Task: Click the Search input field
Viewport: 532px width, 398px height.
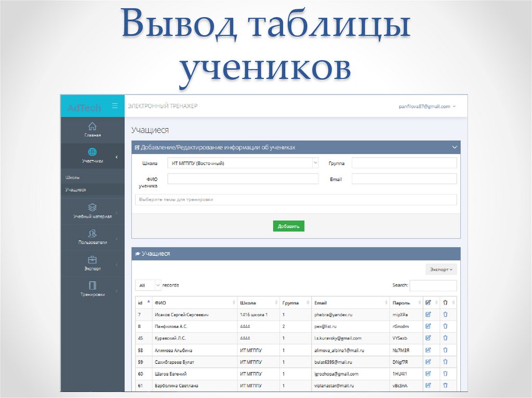Action: [433, 286]
